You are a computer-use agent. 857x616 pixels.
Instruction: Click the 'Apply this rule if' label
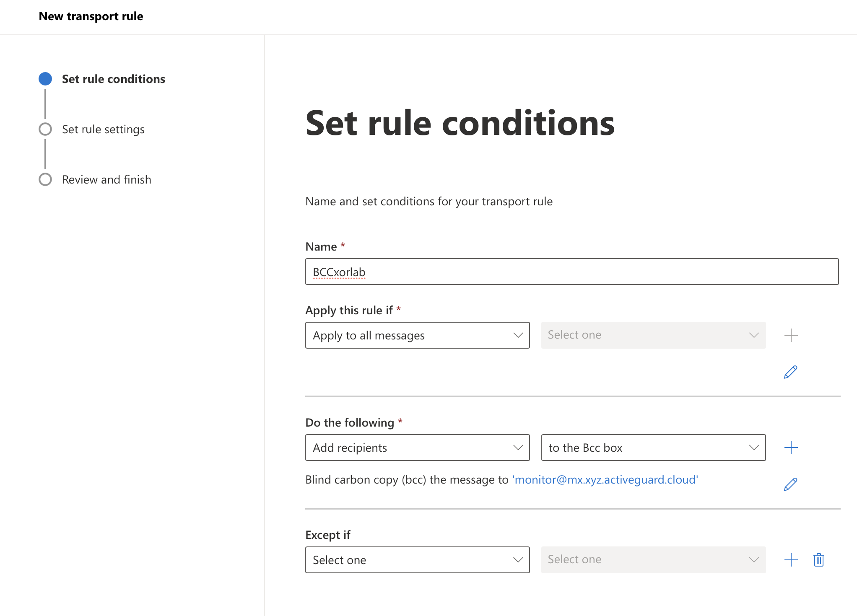pyautogui.click(x=349, y=311)
